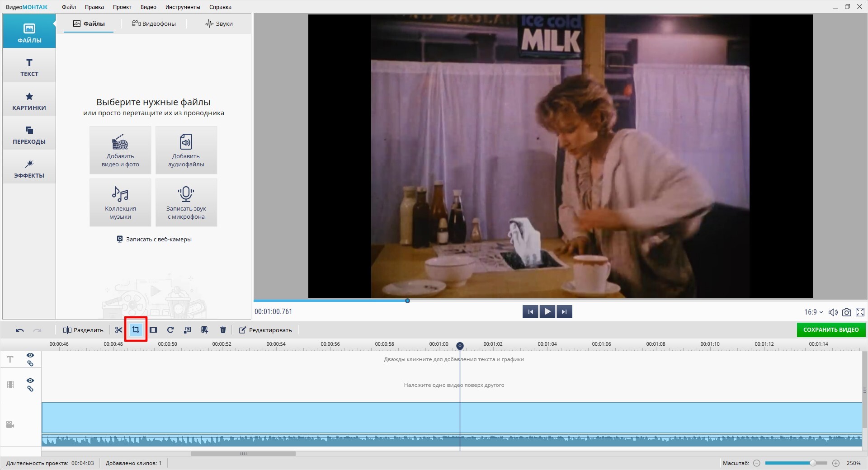Open the Transitions section in sidebar

tap(29, 135)
